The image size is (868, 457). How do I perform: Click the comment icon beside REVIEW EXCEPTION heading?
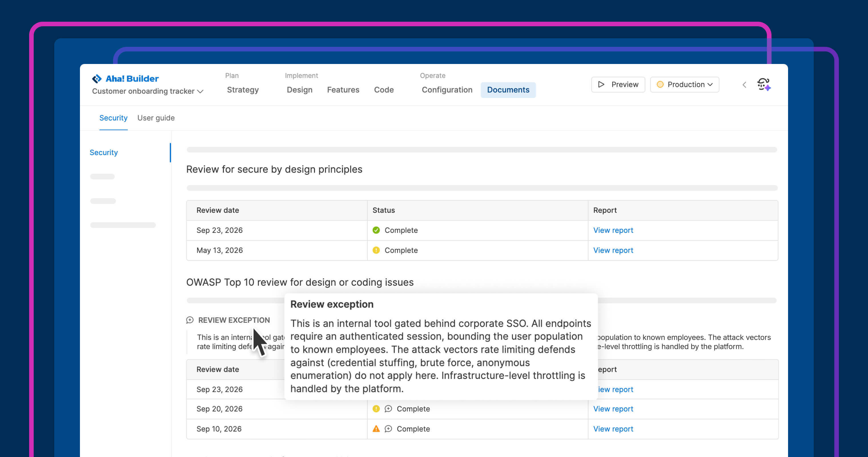click(190, 320)
